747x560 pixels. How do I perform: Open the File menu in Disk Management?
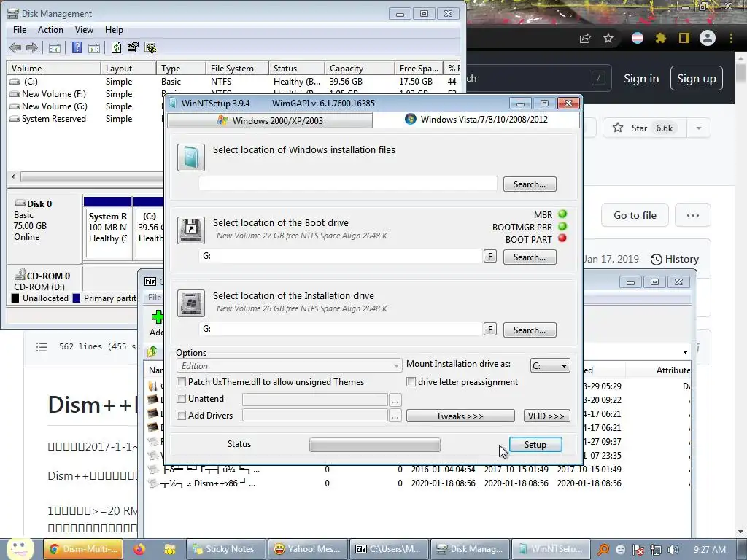(20, 29)
